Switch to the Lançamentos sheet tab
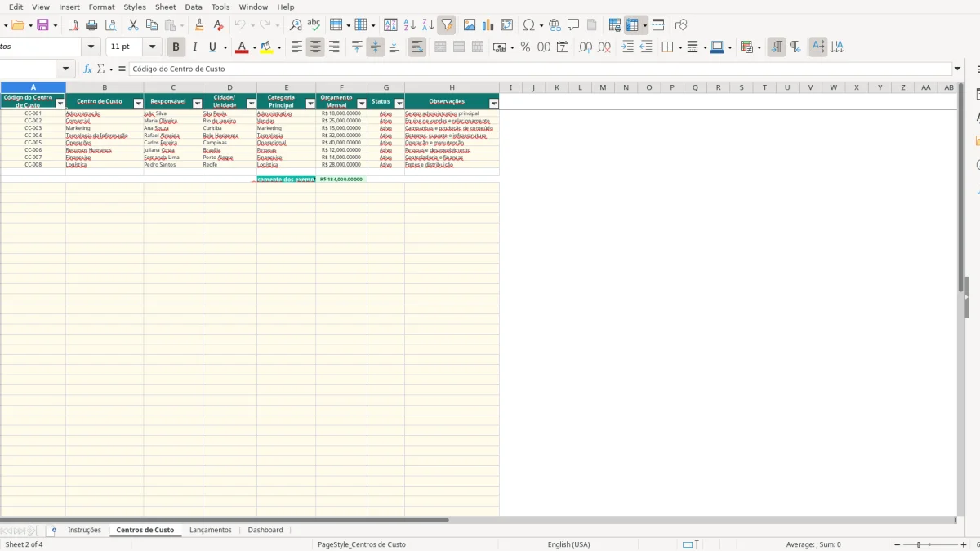This screenshot has height=551, width=980. (x=211, y=530)
